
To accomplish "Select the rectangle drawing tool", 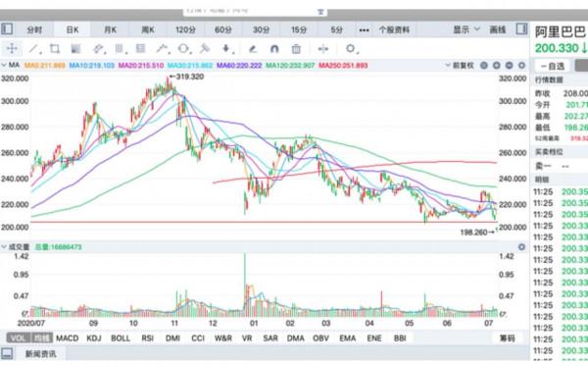I will tap(55, 49).
